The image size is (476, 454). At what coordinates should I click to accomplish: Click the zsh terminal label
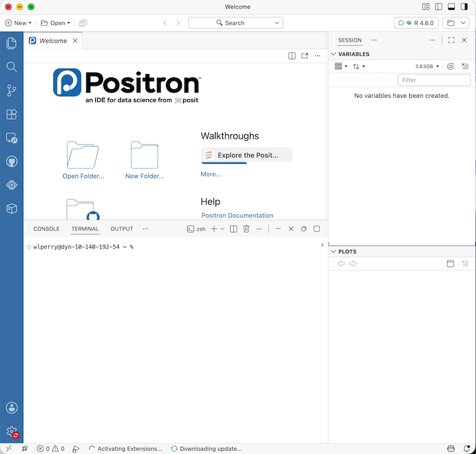click(196, 229)
